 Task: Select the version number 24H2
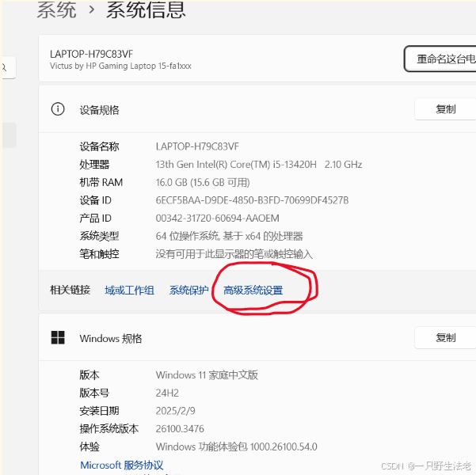[x=167, y=393]
